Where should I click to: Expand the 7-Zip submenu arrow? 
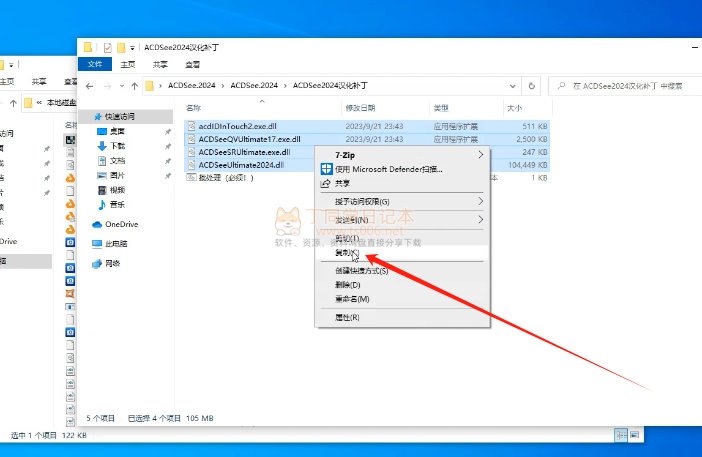click(480, 155)
